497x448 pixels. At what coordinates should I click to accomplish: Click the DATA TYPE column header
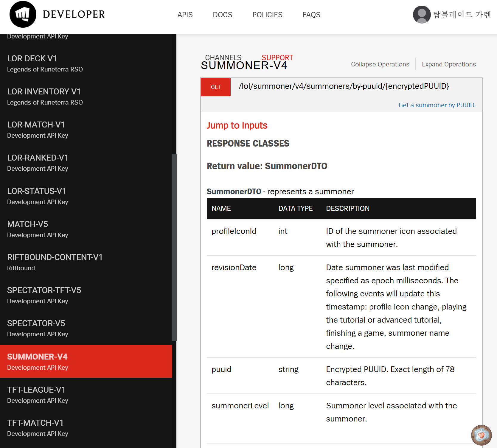(x=295, y=209)
